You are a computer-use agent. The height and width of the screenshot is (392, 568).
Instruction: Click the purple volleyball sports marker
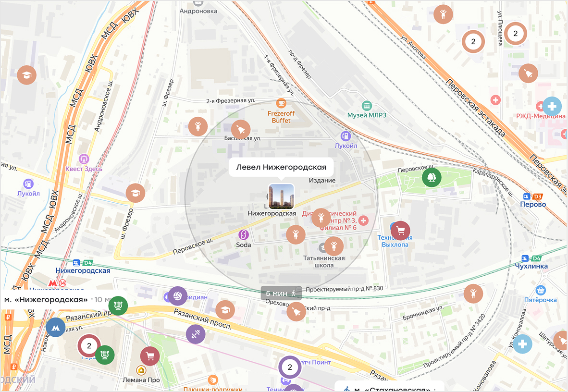click(177, 296)
